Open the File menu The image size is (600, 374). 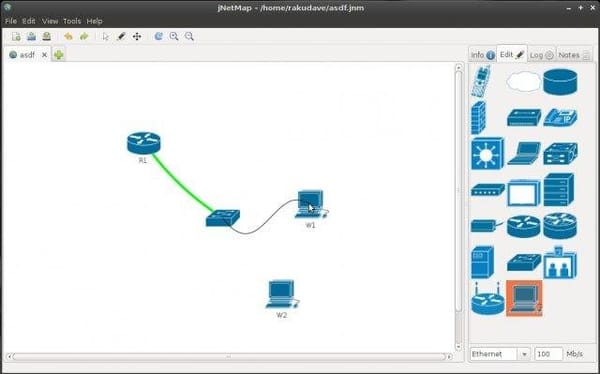point(11,21)
